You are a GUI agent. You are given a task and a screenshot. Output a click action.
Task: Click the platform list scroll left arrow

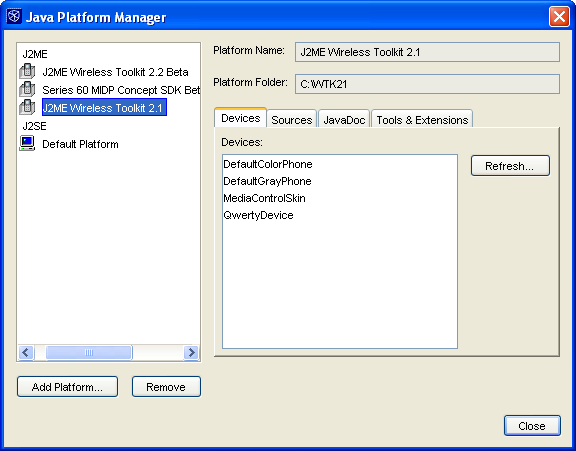click(x=26, y=353)
